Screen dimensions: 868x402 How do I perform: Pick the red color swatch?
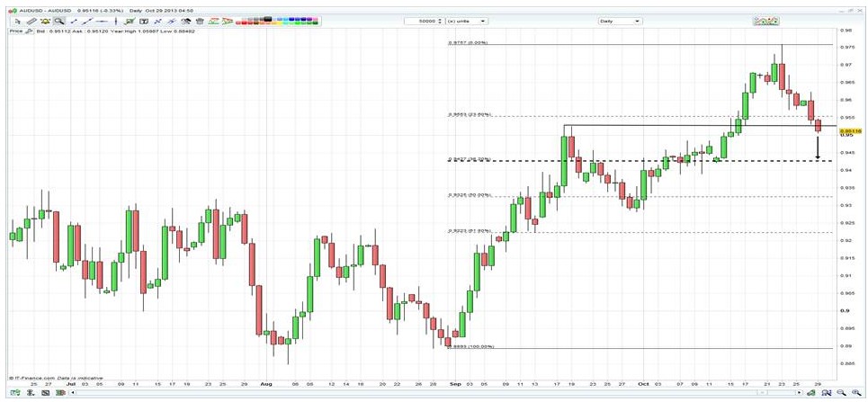[244, 22]
